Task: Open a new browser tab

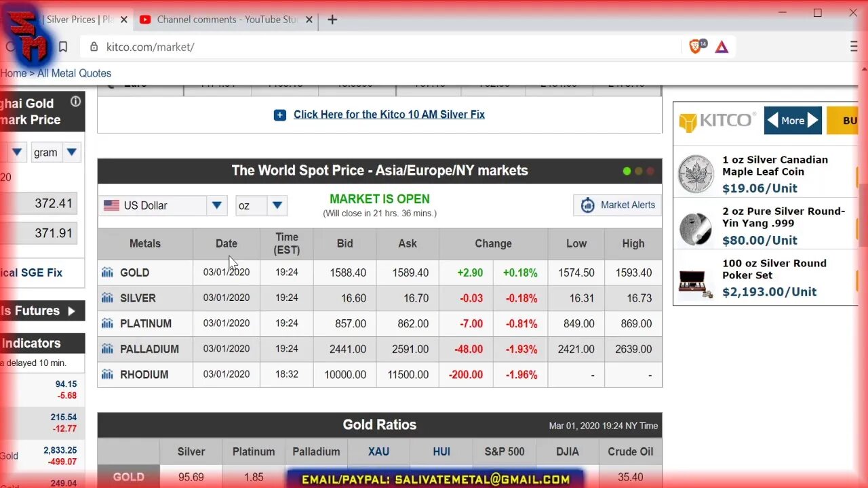Action: coord(332,20)
